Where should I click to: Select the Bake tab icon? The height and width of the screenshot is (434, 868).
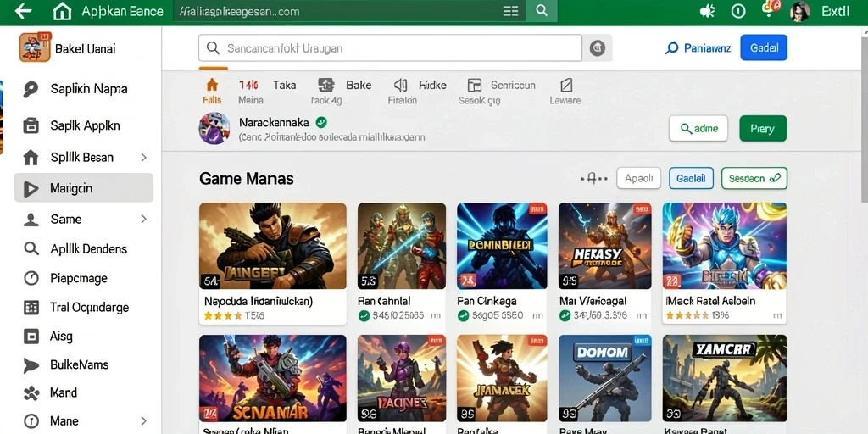click(x=325, y=85)
